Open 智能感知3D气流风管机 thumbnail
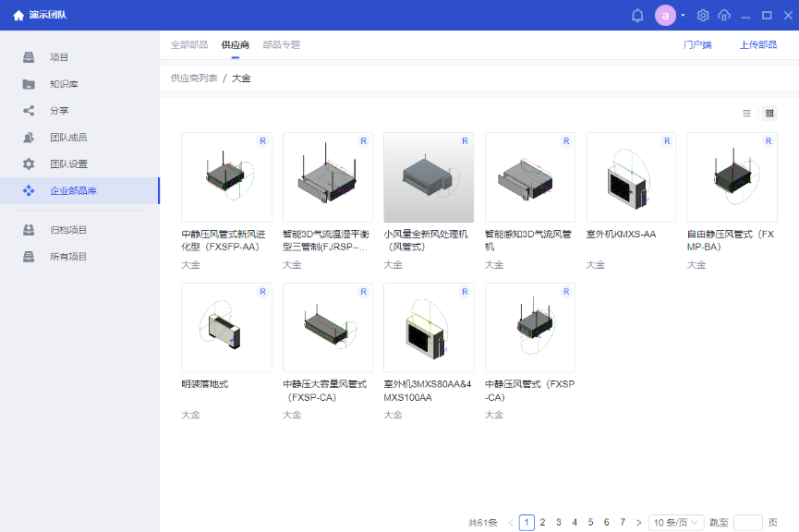Image resolution: width=799 pixels, height=532 pixels. pos(530,177)
